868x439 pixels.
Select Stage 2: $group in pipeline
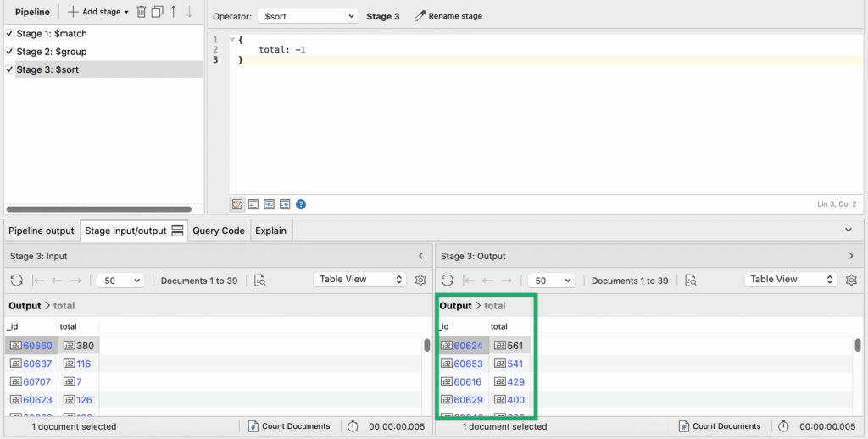coord(52,52)
